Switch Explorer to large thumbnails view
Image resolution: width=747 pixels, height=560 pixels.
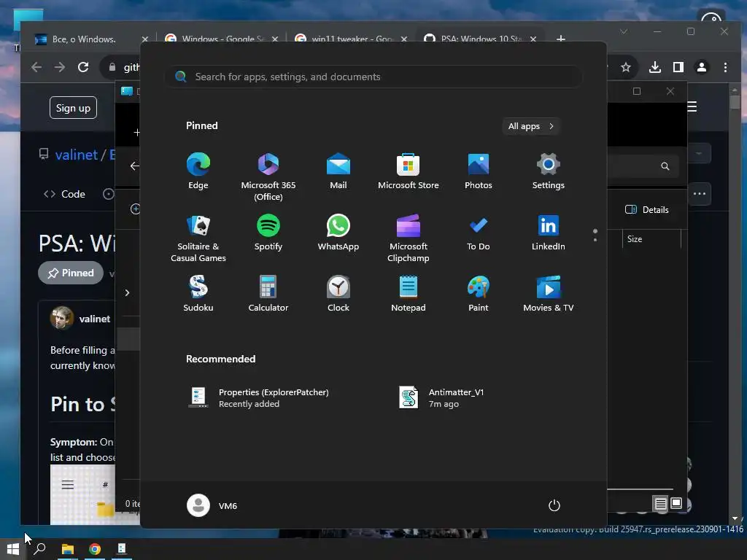point(676,503)
